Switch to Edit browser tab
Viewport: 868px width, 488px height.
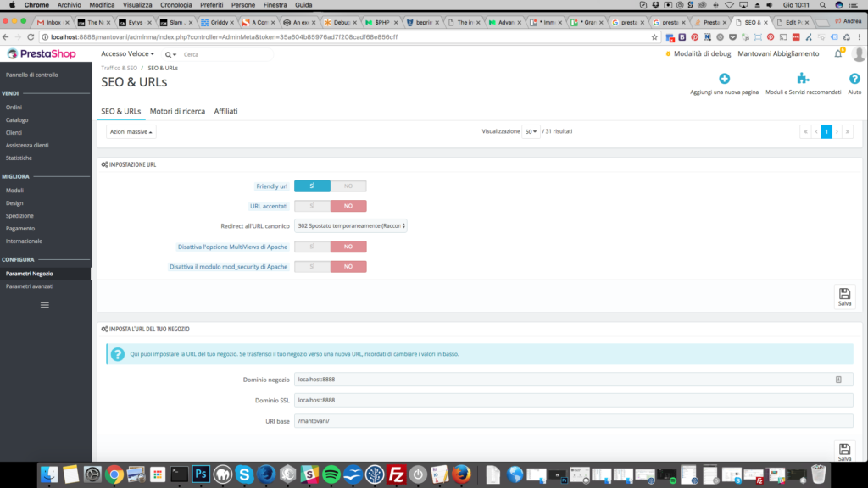click(x=793, y=22)
